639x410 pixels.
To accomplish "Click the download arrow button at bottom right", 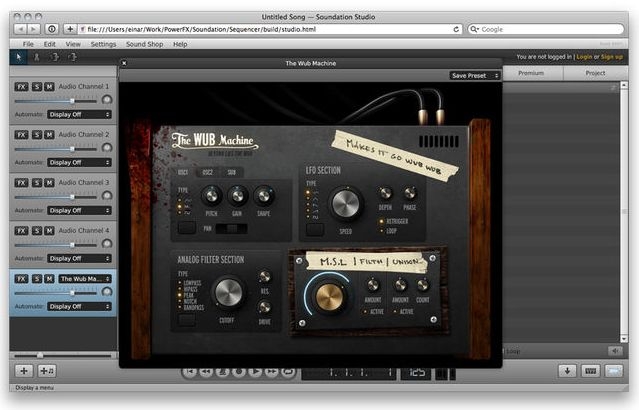I will [567, 371].
